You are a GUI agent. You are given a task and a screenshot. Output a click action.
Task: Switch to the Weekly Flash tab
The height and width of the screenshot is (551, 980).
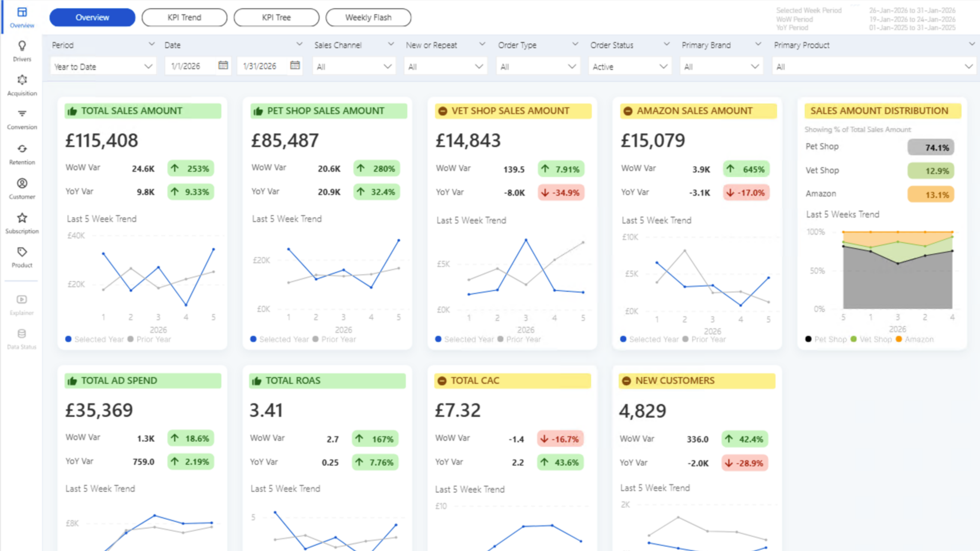pos(368,17)
